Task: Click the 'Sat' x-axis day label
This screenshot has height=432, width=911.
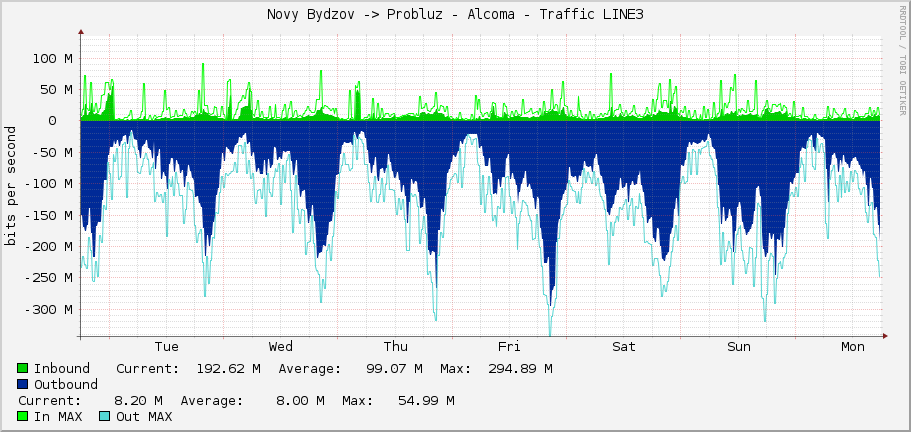Action: tap(623, 347)
